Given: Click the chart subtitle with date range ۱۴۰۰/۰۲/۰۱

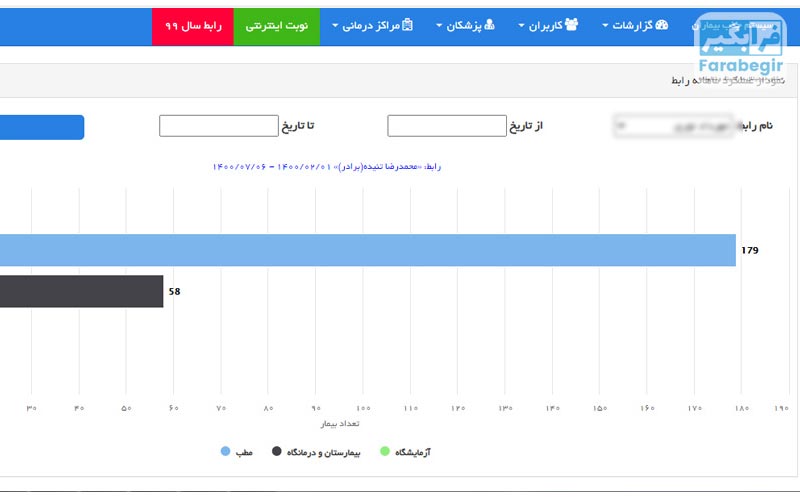Looking at the screenshot, I should [x=327, y=167].
